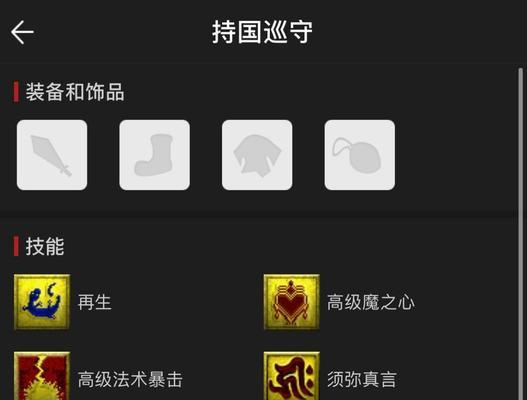The image size is (527, 400).
Task: Click the 技能 section header
Action: click(x=45, y=246)
